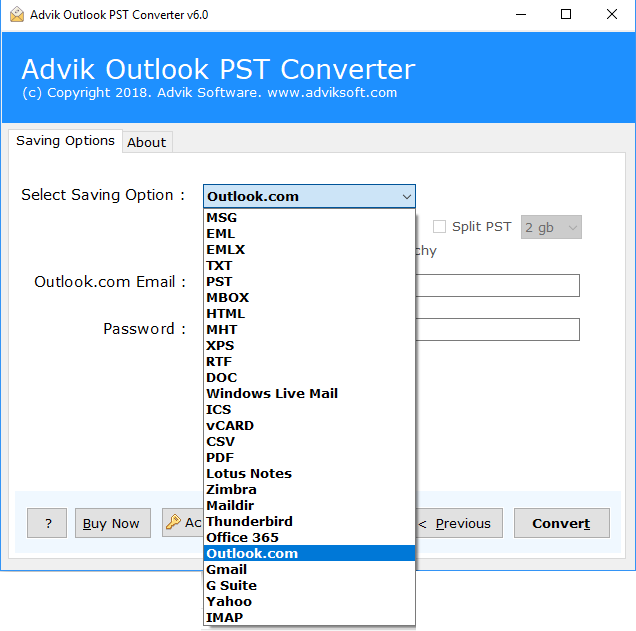
Task: Click the question mark help button
Action: tap(47, 523)
